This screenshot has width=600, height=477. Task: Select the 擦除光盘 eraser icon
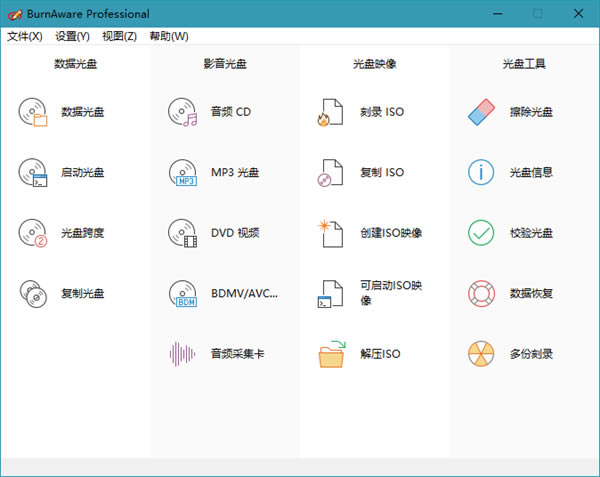(x=481, y=112)
